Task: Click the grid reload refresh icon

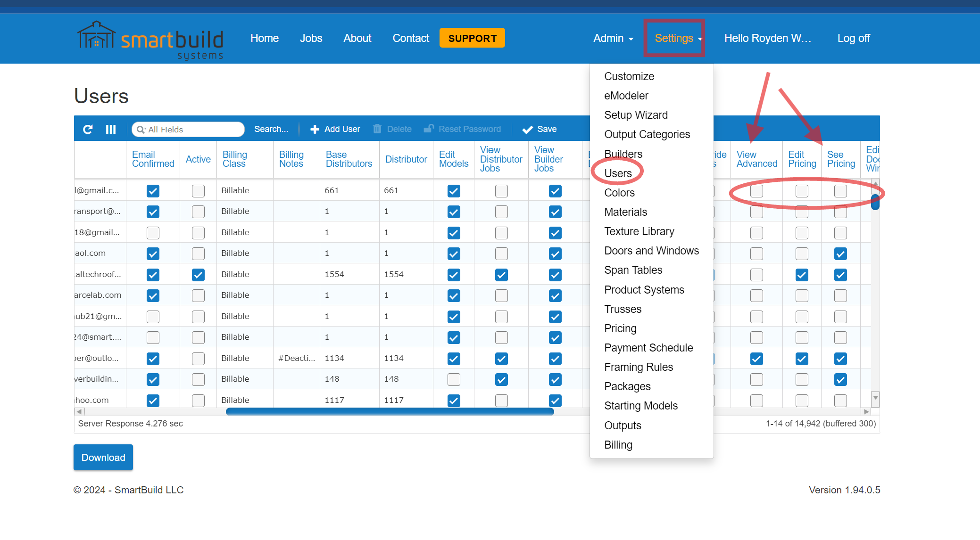Action: tap(88, 129)
